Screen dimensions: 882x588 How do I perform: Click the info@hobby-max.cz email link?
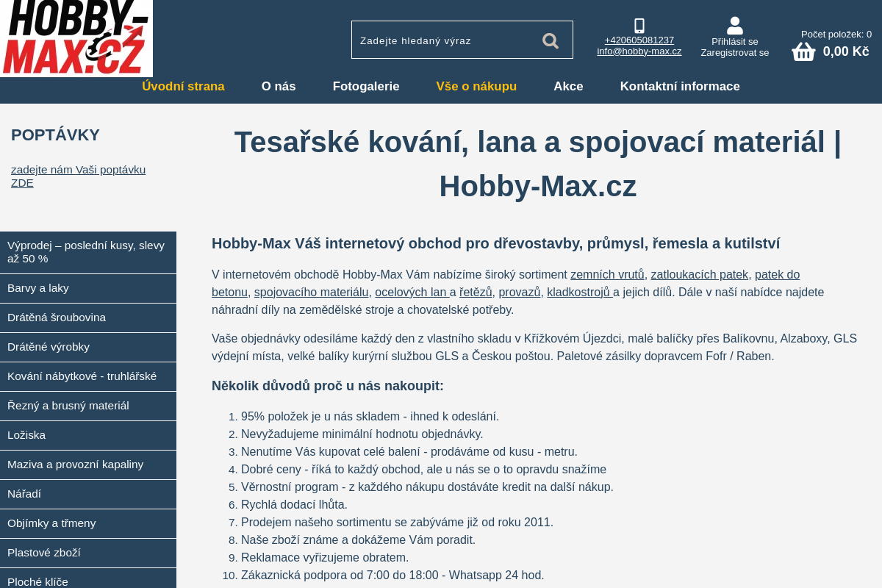click(x=639, y=51)
